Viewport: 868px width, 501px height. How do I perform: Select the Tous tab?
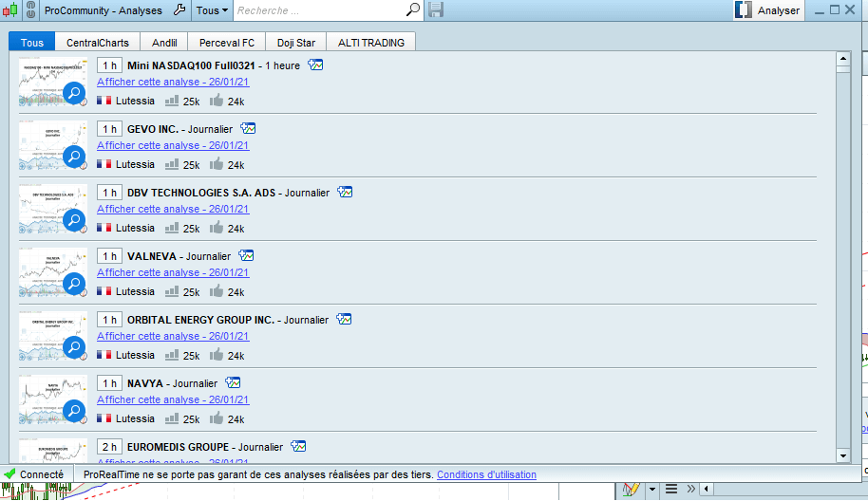pyautogui.click(x=32, y=43)
